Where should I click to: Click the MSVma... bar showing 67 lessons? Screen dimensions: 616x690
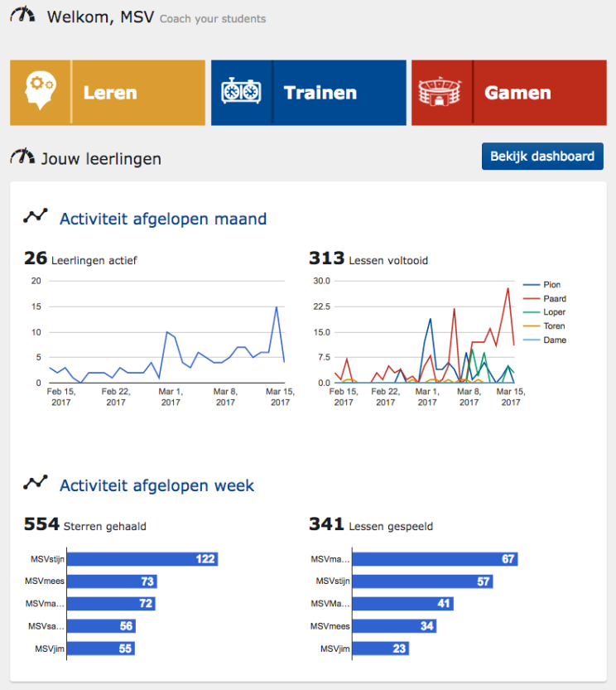click(436, 559)
